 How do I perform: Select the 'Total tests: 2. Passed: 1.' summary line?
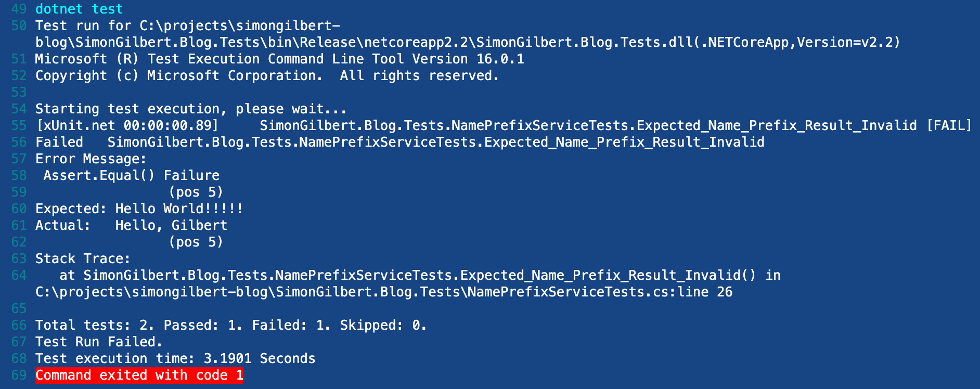tap(231, 325)
